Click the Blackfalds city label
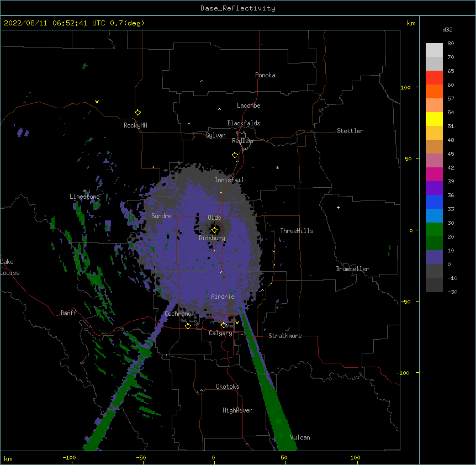This screenshot has width=476, height=465. pyautogui.click(x=244, y=123)
